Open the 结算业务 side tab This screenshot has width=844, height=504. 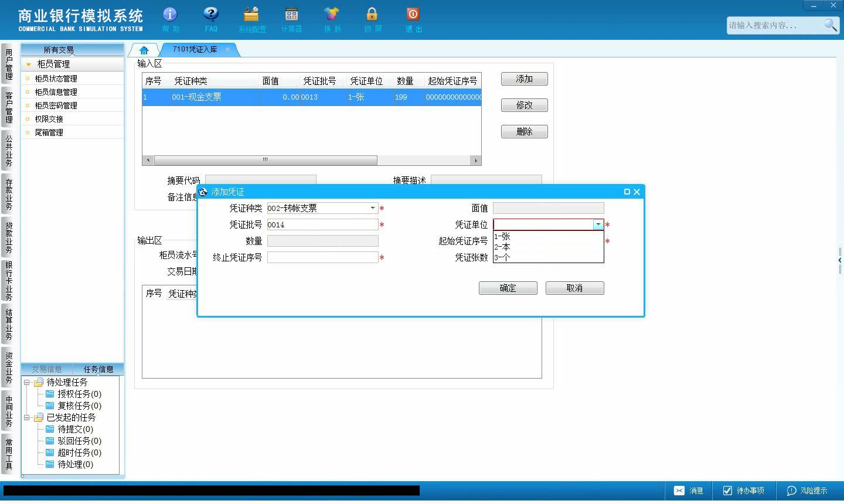(9, 325)
